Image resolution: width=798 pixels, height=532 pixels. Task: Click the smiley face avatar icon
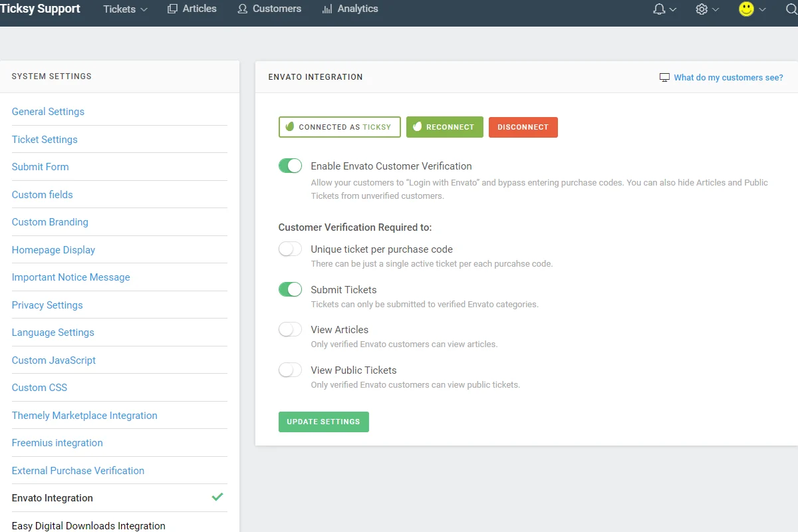(x=747, y=9)
